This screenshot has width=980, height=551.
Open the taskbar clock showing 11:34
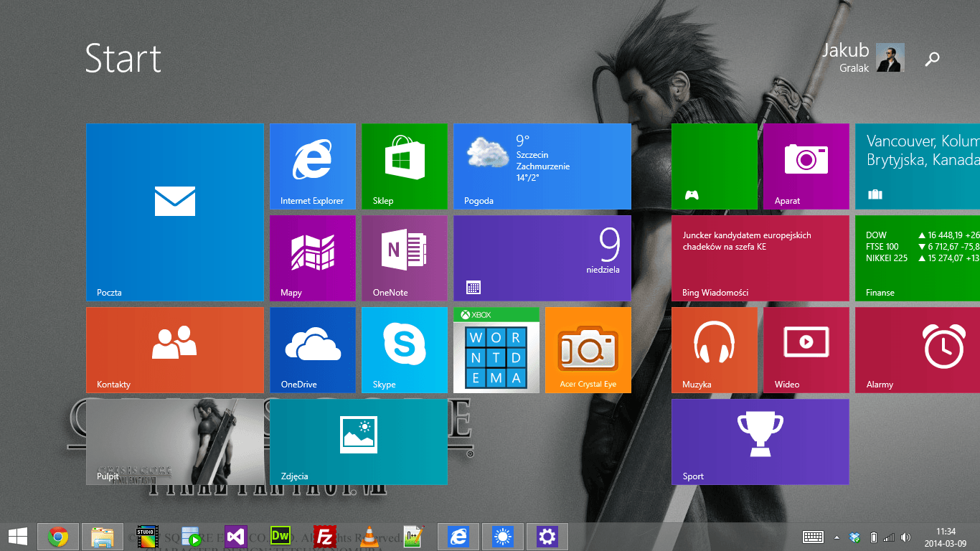pyautogui.click(x=945, y=537)
